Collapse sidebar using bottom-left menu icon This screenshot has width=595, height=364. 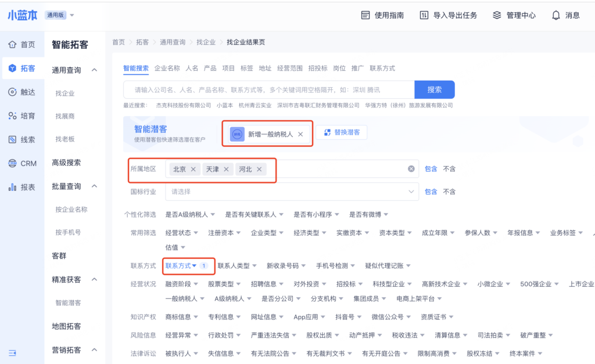coord(12,352)
